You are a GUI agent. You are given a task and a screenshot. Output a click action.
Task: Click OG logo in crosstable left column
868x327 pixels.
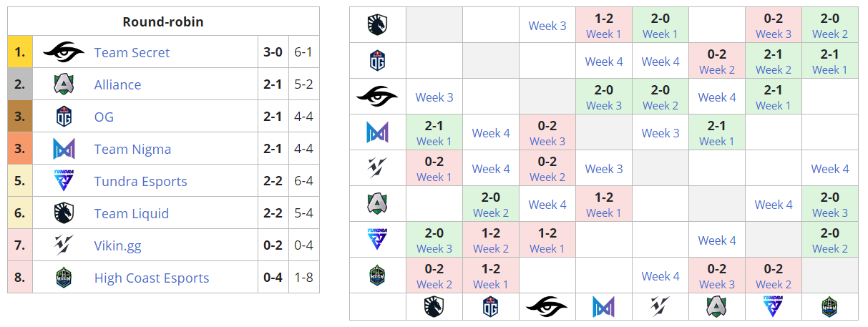point(377,61)
